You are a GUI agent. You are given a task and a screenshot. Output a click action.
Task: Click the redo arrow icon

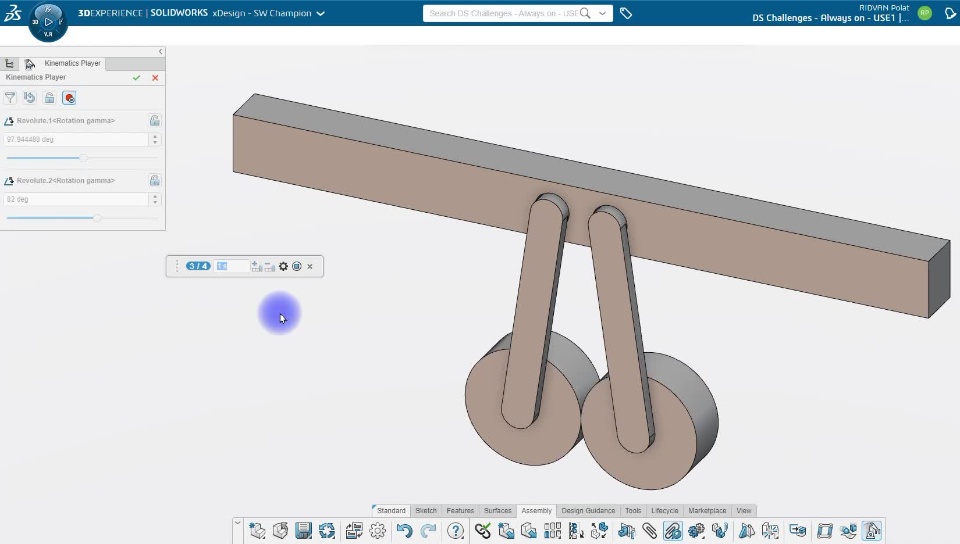pos(428,531)
